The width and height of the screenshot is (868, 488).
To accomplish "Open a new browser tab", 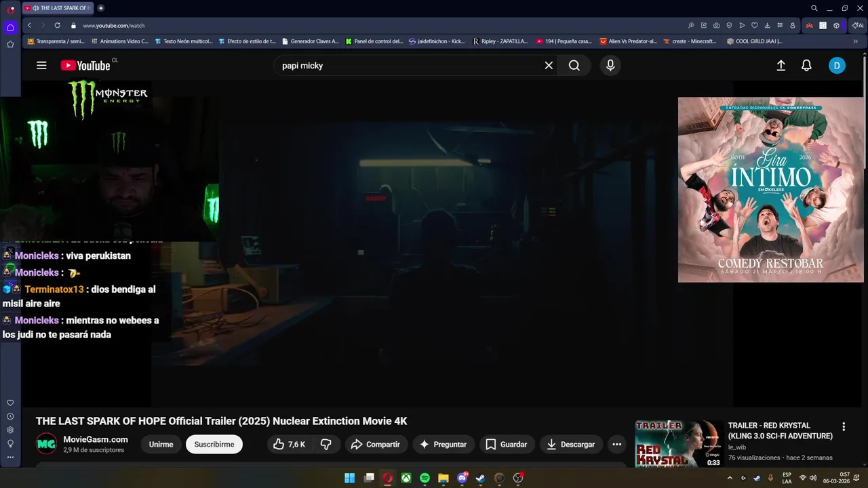I will (x=101, y=8).
